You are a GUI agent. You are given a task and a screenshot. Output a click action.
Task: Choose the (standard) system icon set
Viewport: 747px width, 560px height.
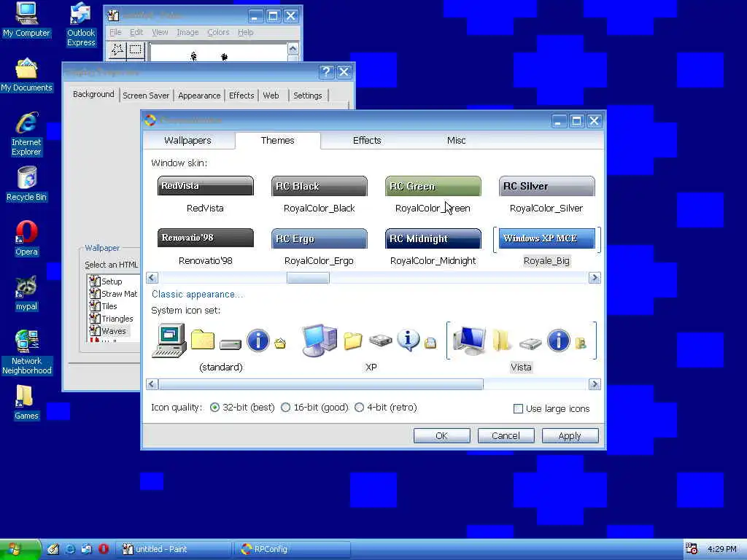click(x=220, y=346)
